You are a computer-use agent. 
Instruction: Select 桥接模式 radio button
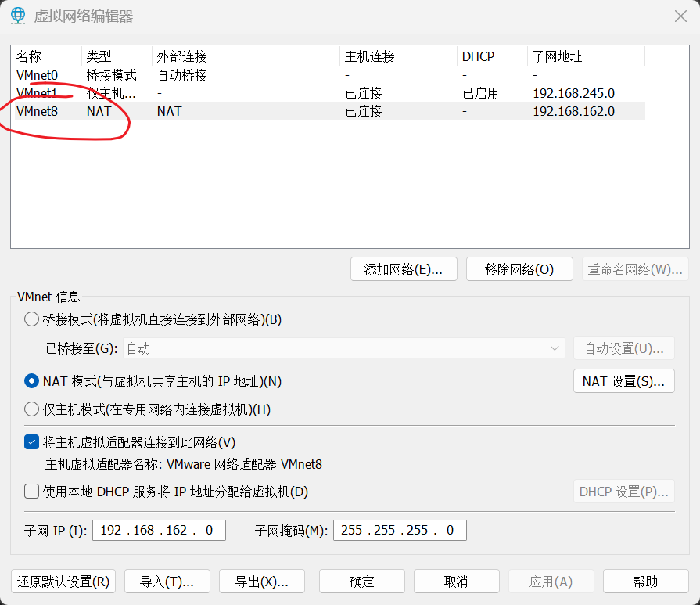pos(31,319)
